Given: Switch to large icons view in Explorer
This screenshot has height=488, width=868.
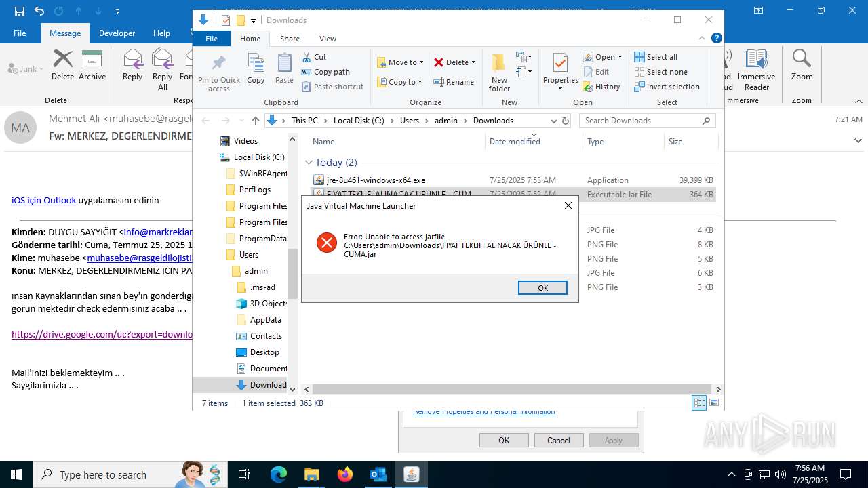Looking at the screenshot, I should click(x=713, y=403).
